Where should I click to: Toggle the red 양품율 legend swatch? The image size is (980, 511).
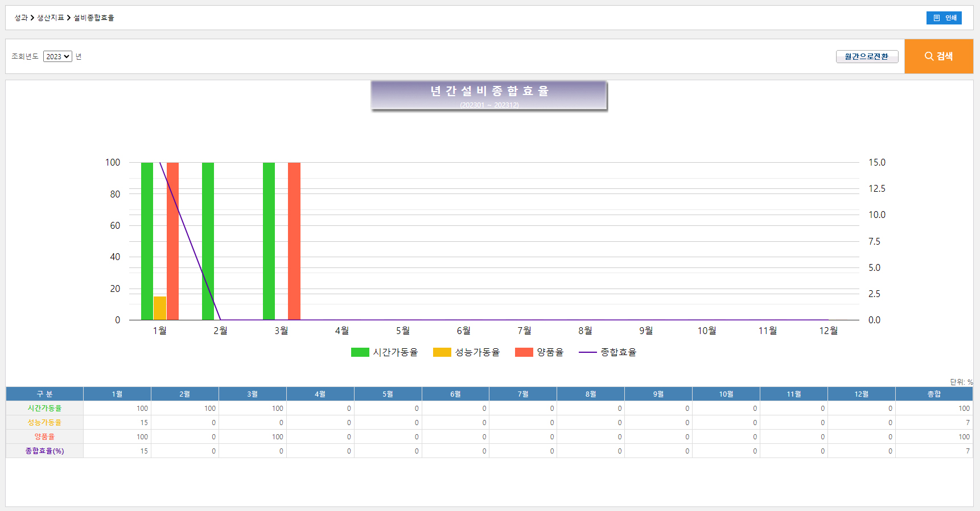tap(524, 352)
